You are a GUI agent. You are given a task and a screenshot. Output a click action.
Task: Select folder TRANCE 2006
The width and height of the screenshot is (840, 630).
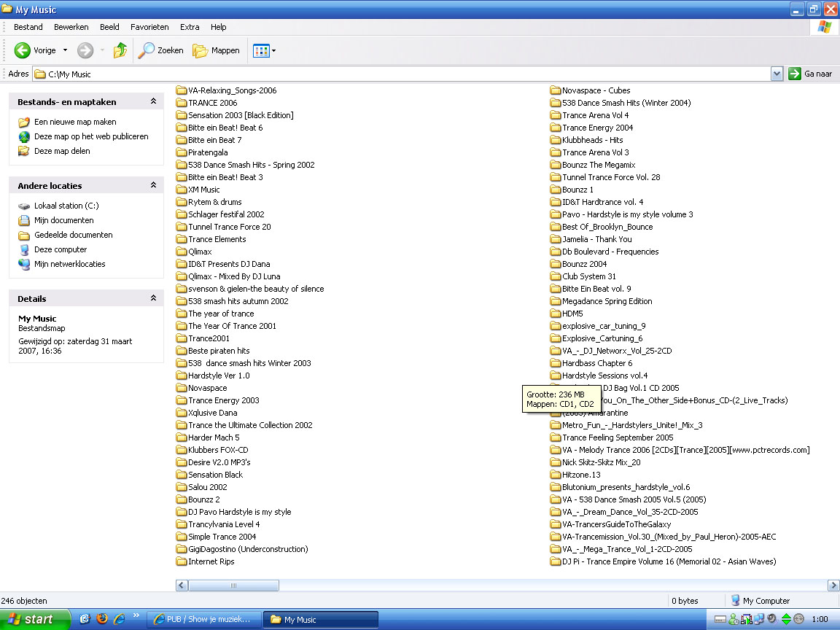tap(207, 103)
